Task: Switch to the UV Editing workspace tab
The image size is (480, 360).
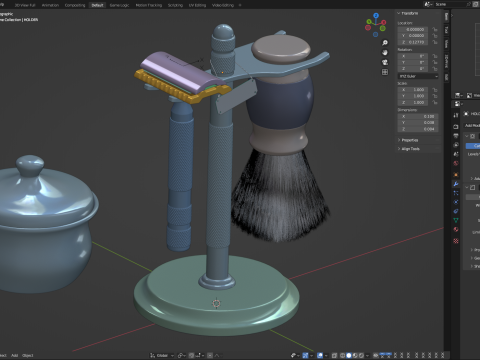Action: coord(197,5)
